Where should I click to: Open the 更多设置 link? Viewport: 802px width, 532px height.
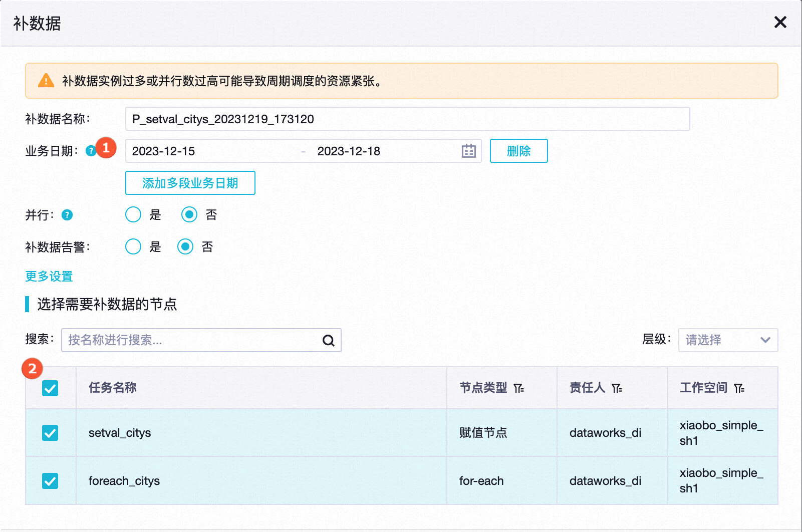49,277
